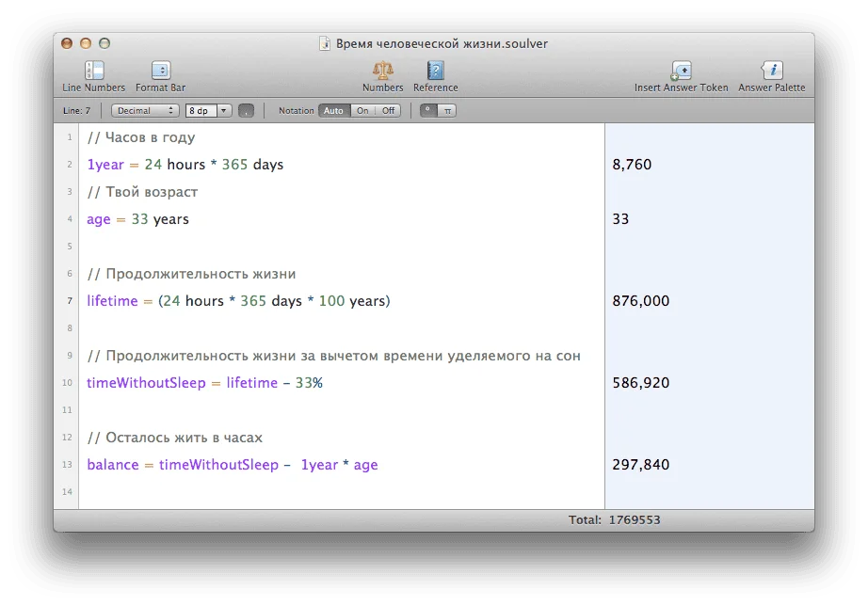Viewport: 868px width, 606px height.
Task: Open the Reference window
Action: pyautogui.click(x=435, y=74)
